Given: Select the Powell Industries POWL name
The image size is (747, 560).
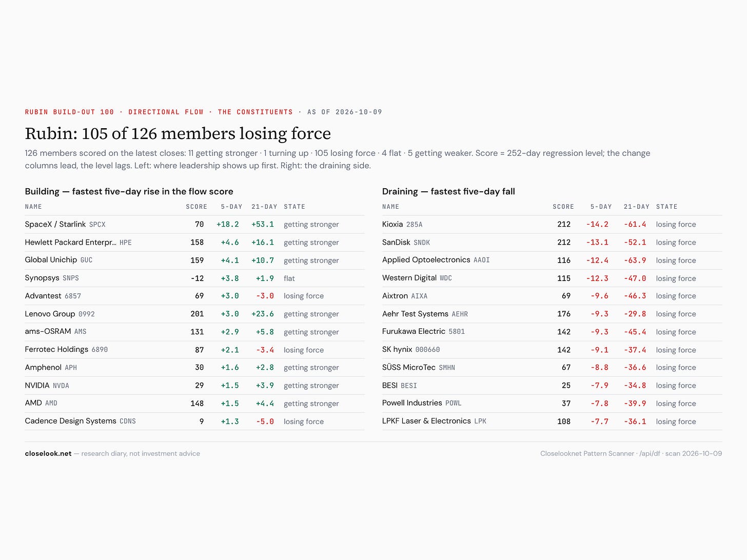Looking at the screenshot, I should point(422,403).
